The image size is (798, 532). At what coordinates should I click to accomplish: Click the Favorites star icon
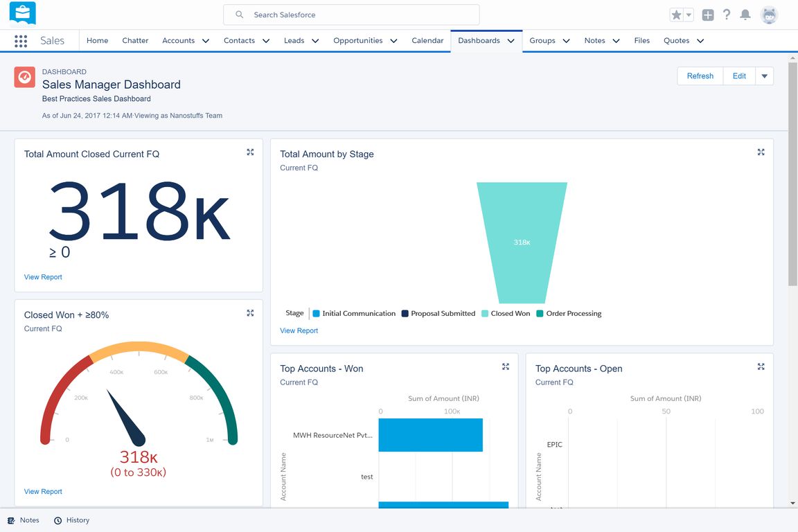pos(676,15)
